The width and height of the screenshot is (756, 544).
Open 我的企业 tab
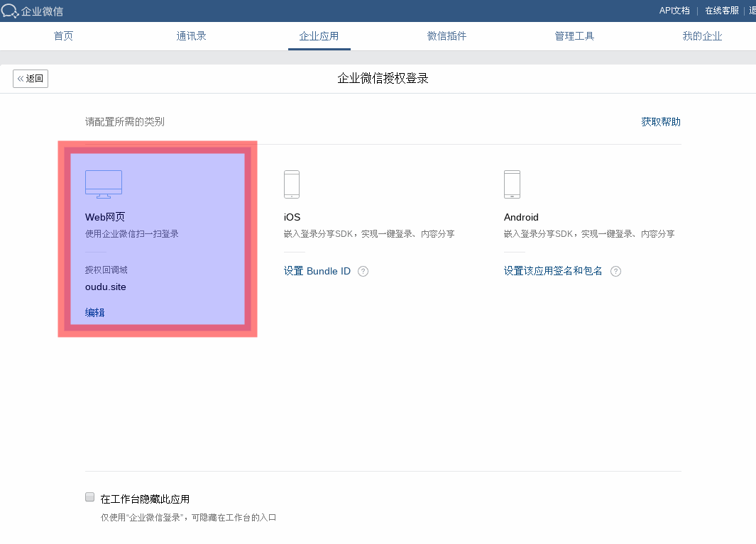pyautogui.click(x=703, y=35)
